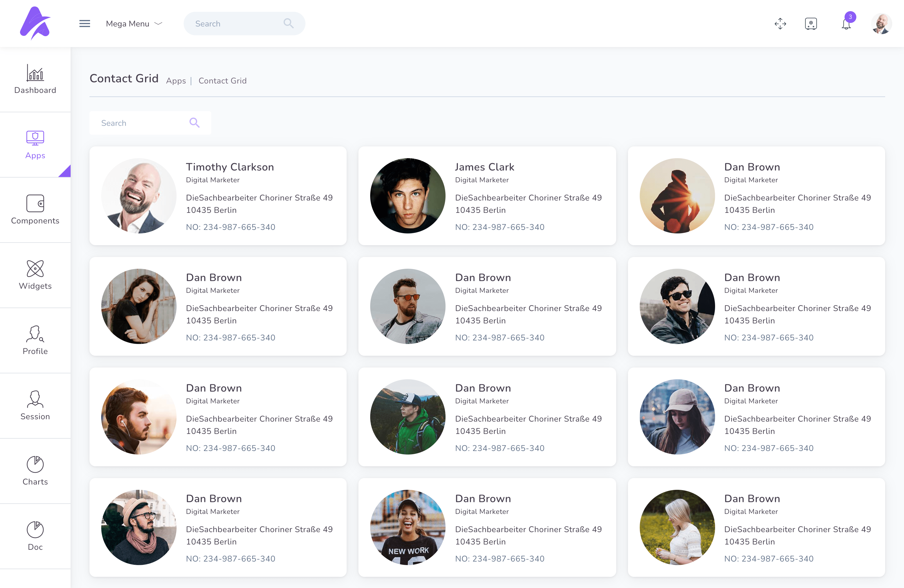Click the contact card icon in header
904x588 pixels.
(x=810, y=24)
